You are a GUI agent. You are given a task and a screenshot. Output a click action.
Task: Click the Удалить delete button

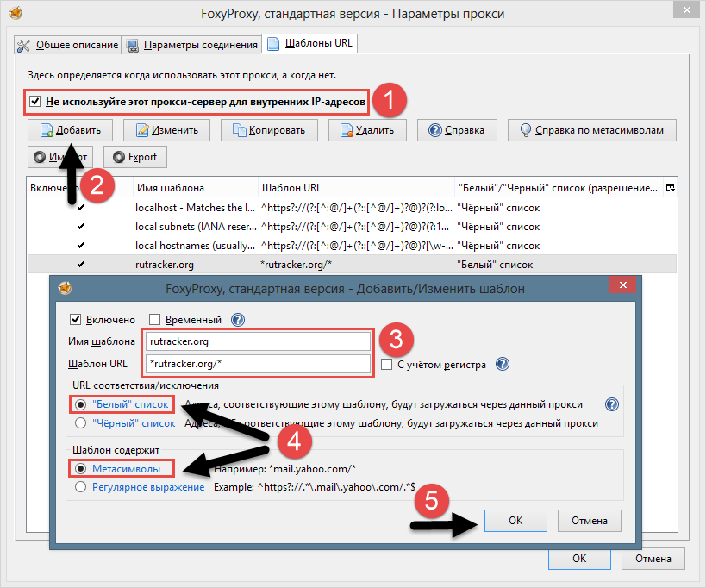367,130
